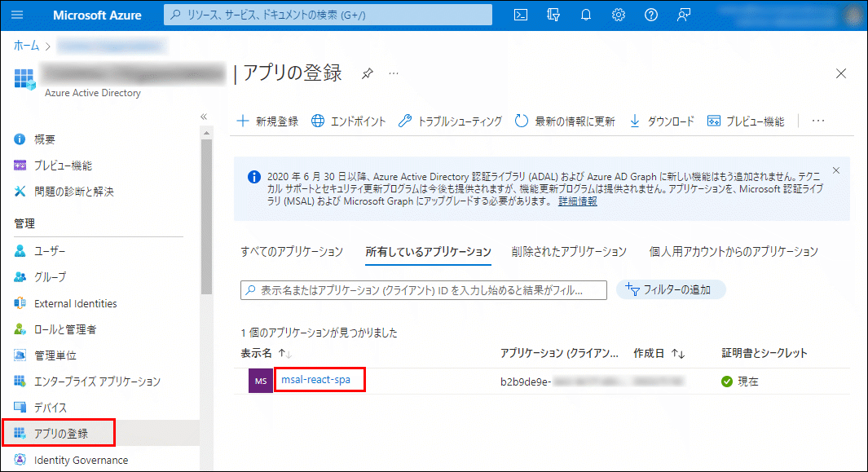
Task: Open the msal-react-spa application
Action: pos(315,380)
